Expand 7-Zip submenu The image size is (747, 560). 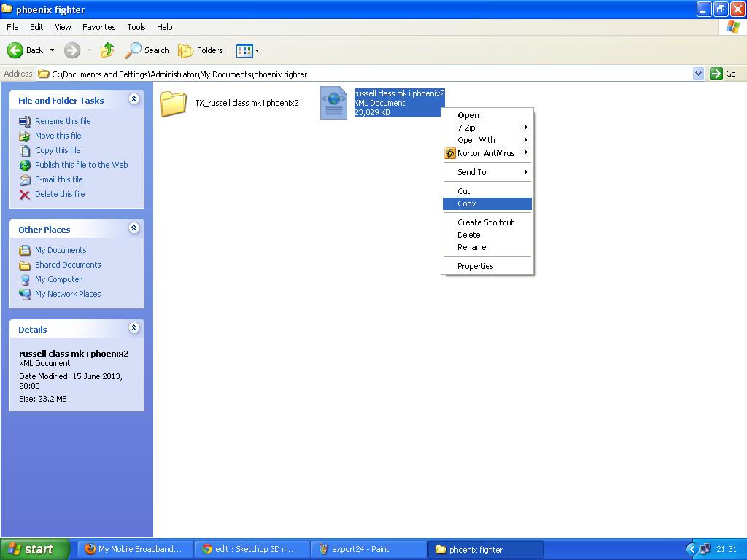coord(487,128)
